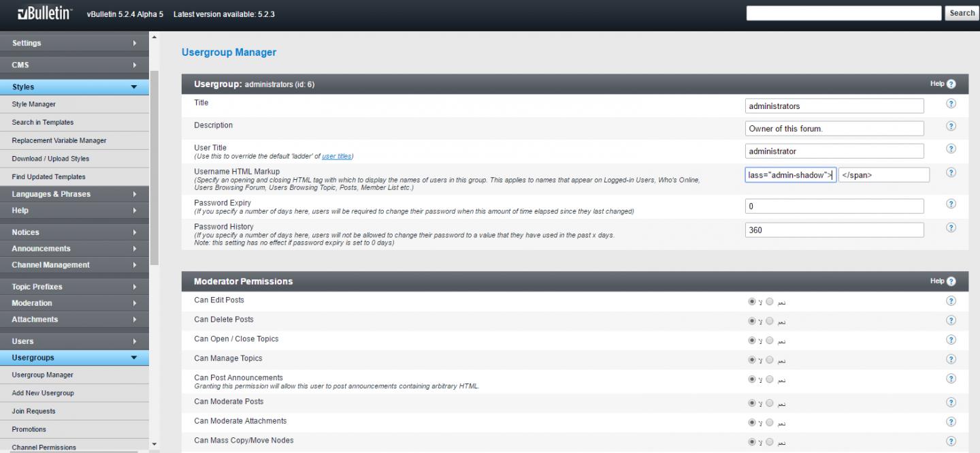Image resolution: width=980 pixels, height=453 pixels.
Task: Expand the Moderation sidebar section
Action: pos(74,303)
